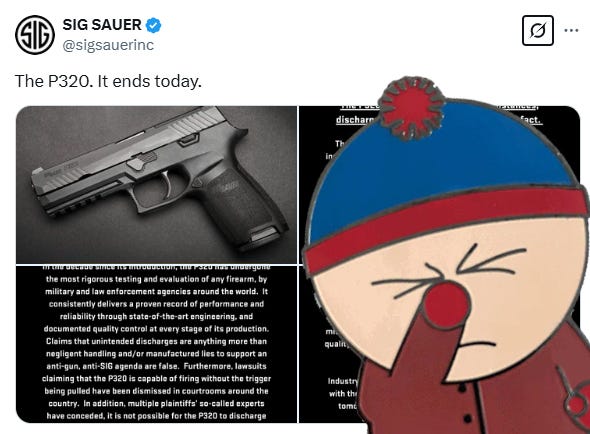Screen dimensions: 590x434
Task: Click the red pom-pom on the hat
Action: (412, 106)
